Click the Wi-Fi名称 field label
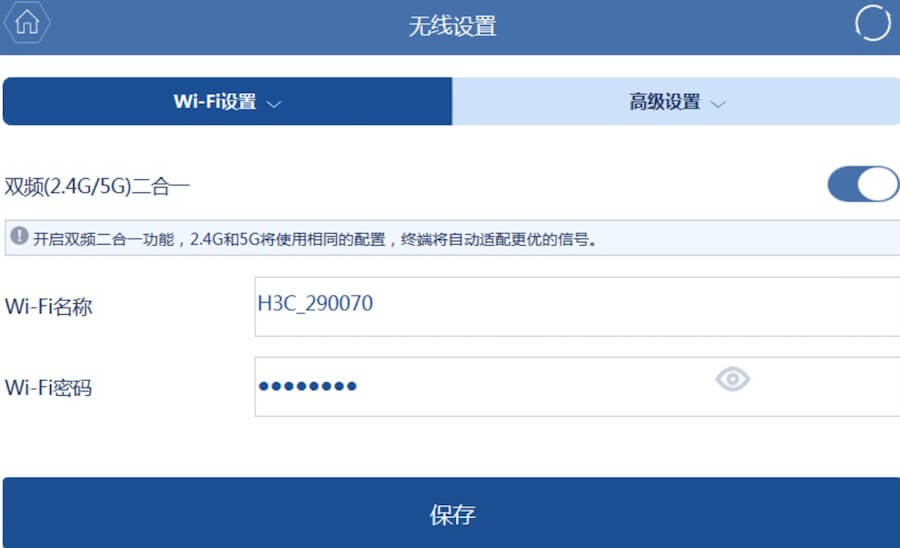900x548 pixels. click(x=48, y=307)
